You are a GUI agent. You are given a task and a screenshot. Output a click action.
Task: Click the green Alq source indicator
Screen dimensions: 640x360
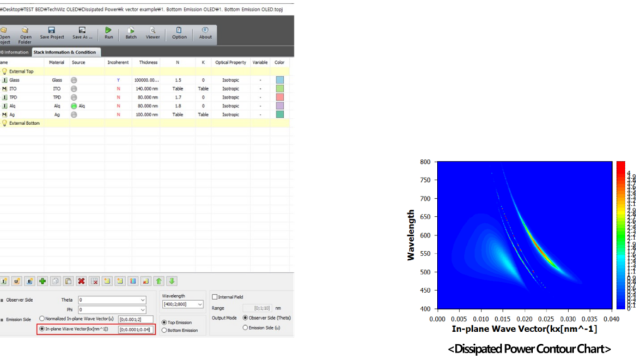coord(74,106)
